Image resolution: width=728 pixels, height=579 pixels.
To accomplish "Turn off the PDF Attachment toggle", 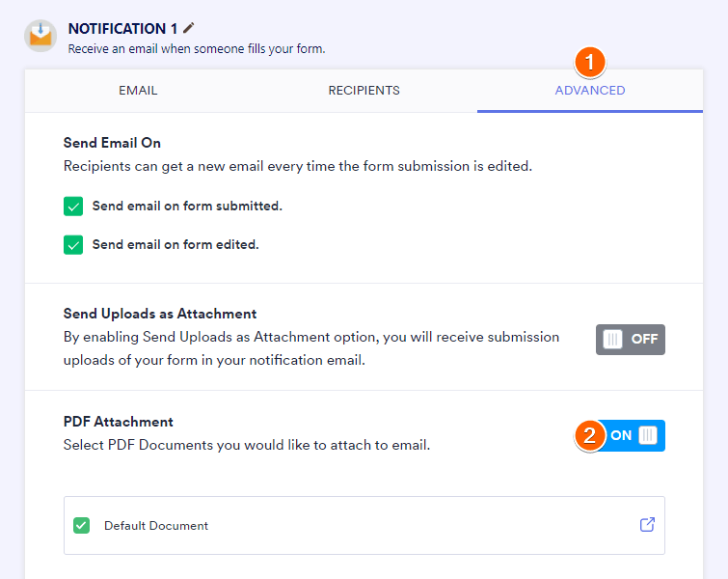I will click(x=634, y=435).
